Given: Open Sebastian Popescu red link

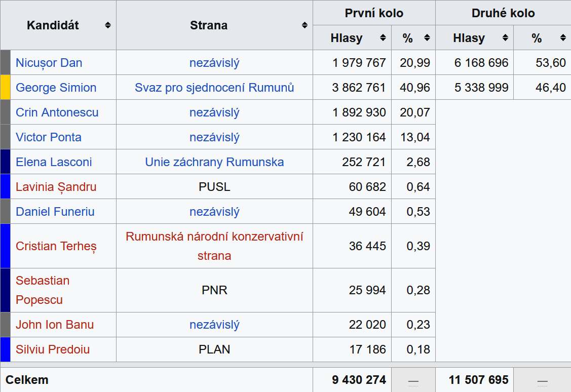Looking at the screenshot, I should (x=43, y=290).
